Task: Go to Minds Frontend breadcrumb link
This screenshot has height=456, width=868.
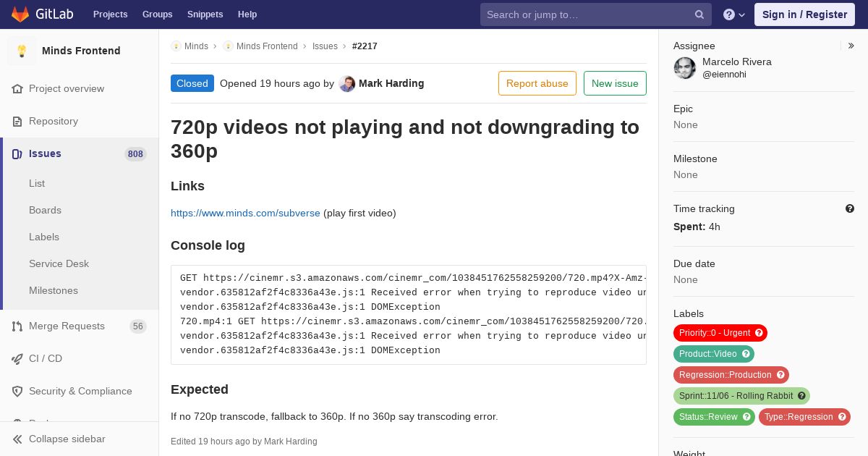Action: pos(267,46)
